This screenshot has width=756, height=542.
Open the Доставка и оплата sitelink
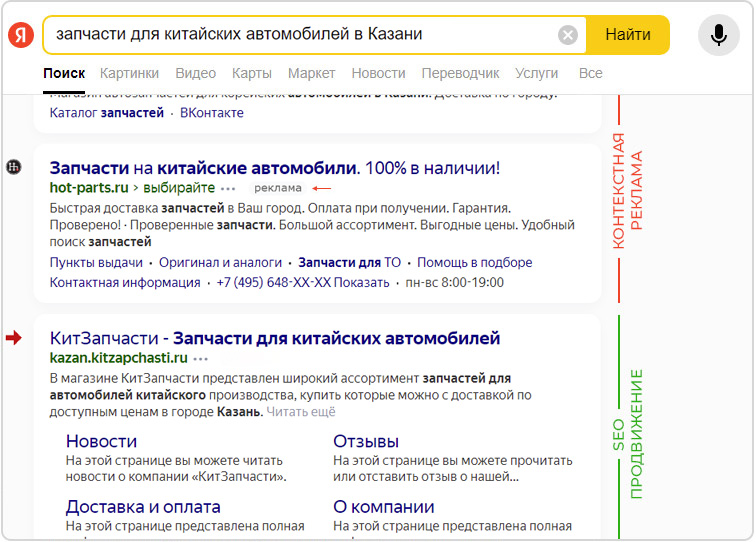click(143, 507)
